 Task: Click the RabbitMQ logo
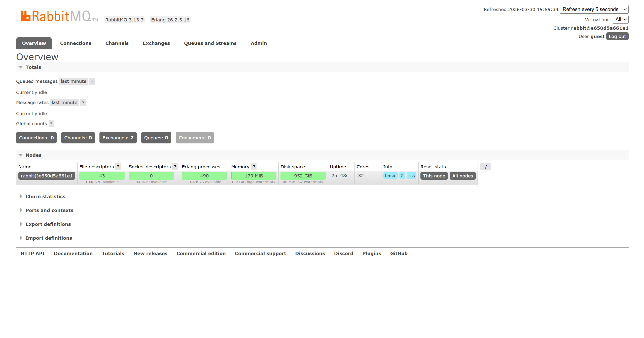tap(59, 16)
